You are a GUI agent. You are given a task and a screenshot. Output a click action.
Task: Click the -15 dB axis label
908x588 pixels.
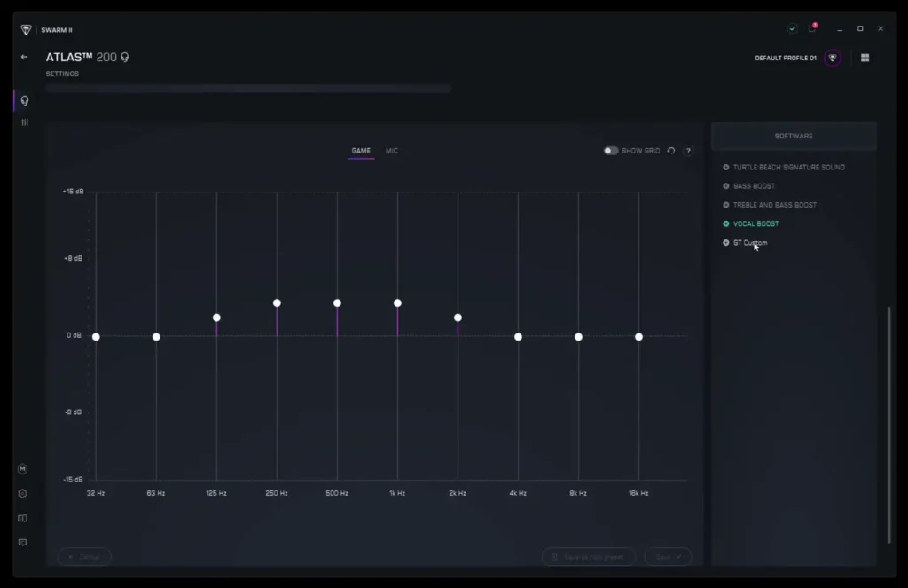73,480
